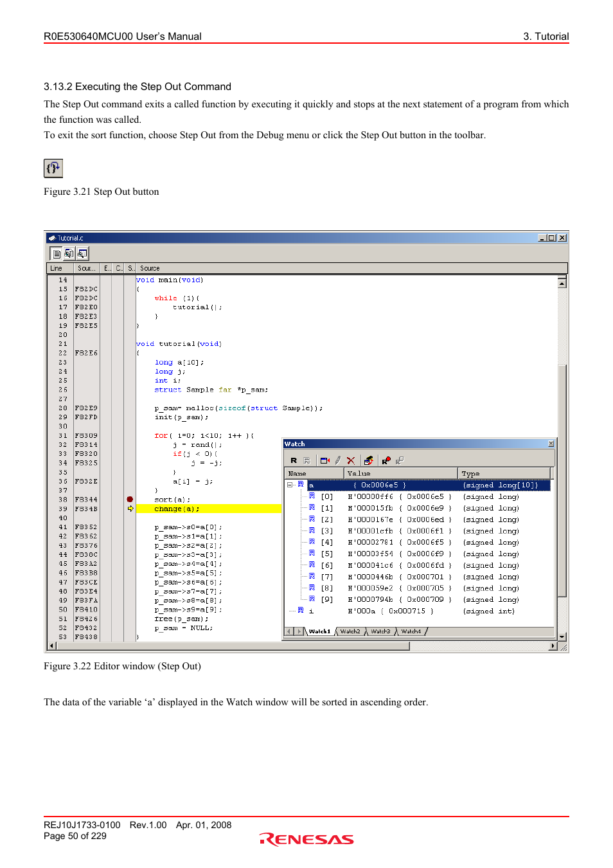Click the Line column header in the editor
The height and width of the screenshot is (868, 613).
(60, 268)
